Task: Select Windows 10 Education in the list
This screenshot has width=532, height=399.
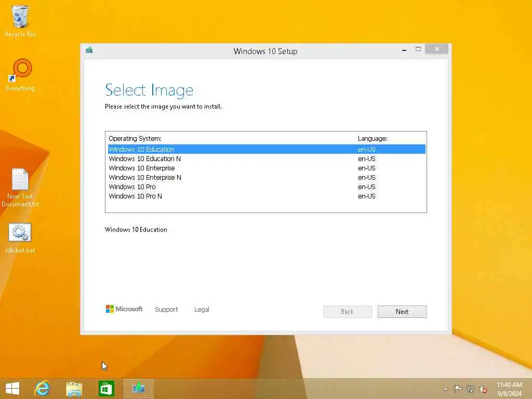Action: click(x=267, y=149)
